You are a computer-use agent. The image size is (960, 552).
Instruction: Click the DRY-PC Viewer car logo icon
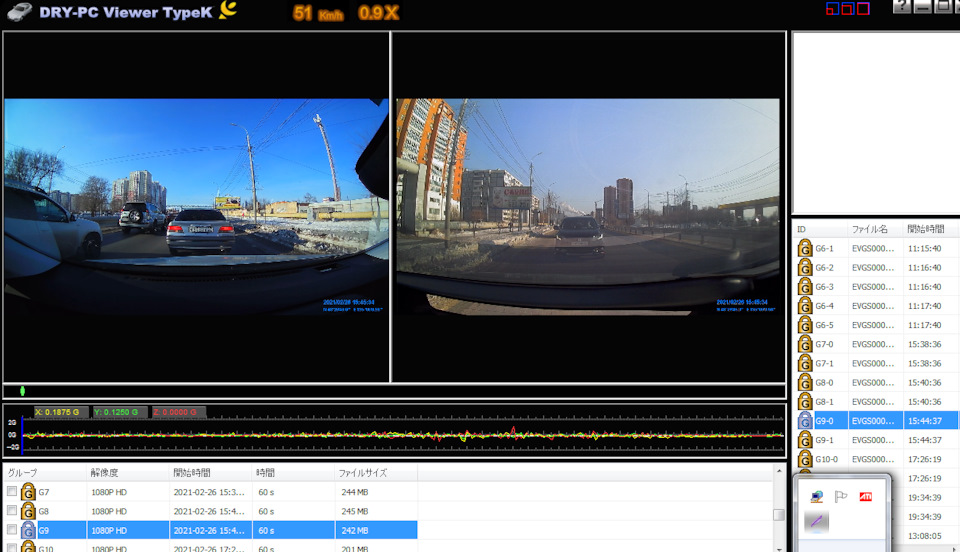pyautogui.click(x=20, y=12)
